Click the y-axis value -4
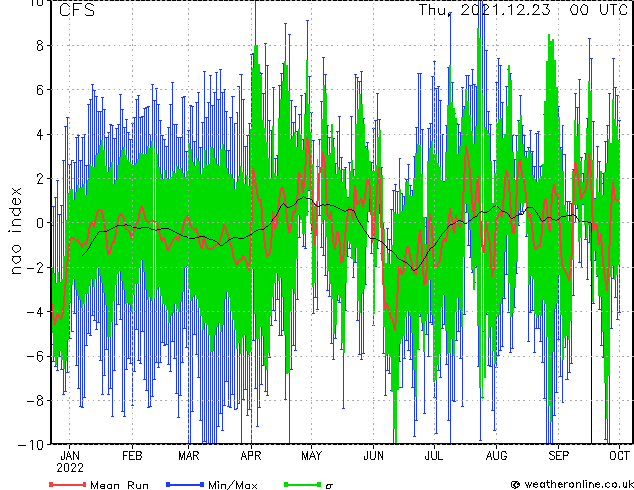 [x=35, y=312]
